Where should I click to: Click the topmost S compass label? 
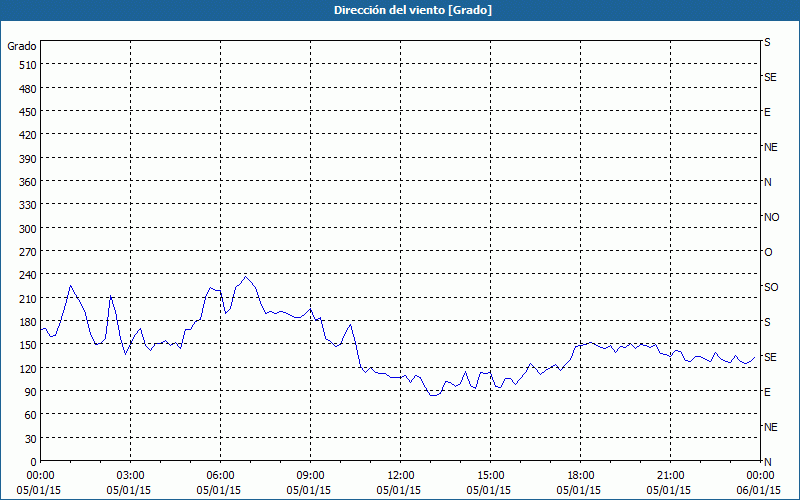(767, 42)
